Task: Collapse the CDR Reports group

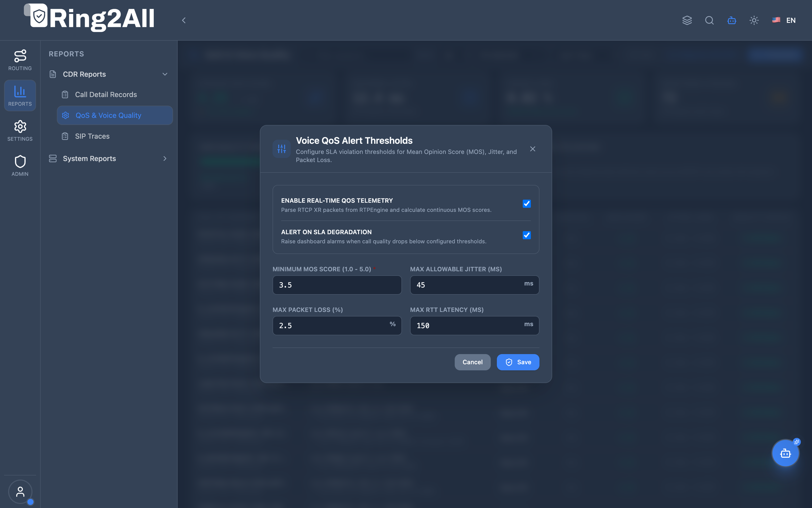Action: [x=165, y=74]
